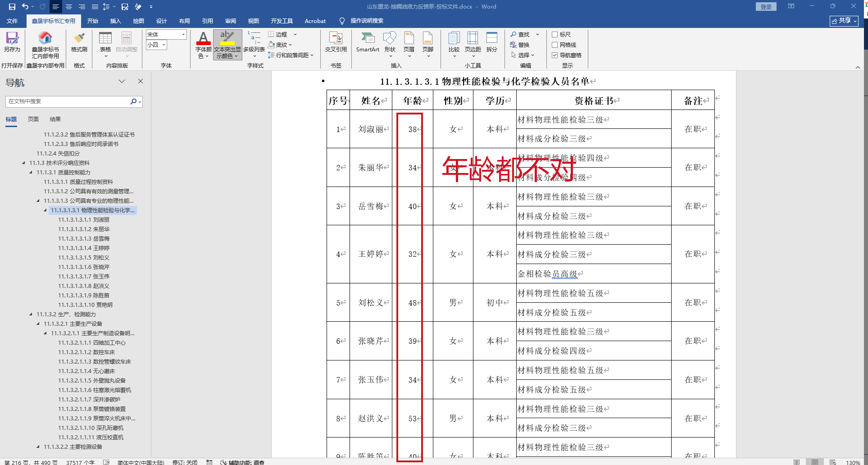Click the 交叉引用 cross-reference icon
This screenshot has width=868, height=465.
[x=336, y=42]
